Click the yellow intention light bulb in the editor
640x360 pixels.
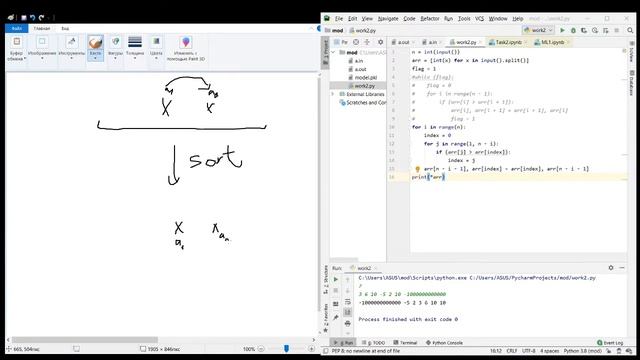417,169
